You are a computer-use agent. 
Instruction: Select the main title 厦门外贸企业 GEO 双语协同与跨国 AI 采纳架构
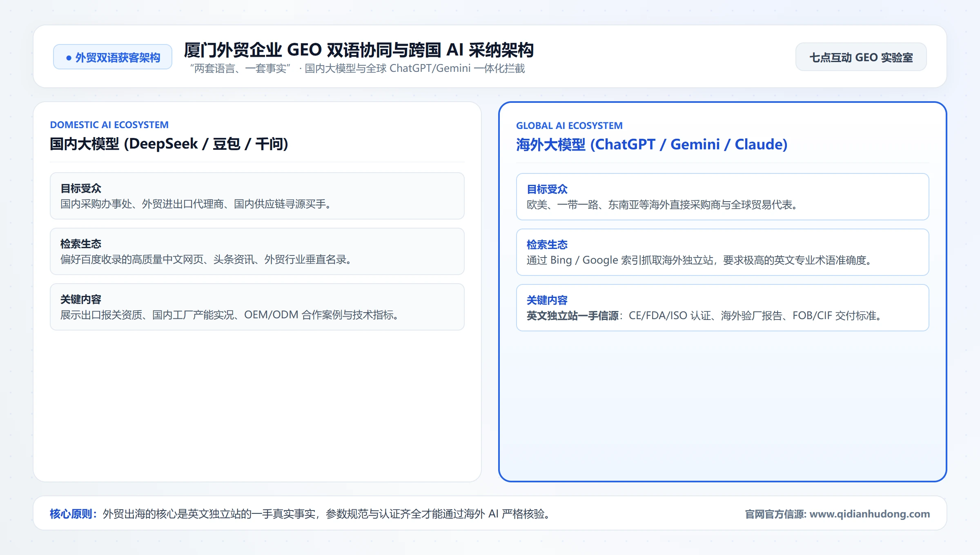pos(359,50)
